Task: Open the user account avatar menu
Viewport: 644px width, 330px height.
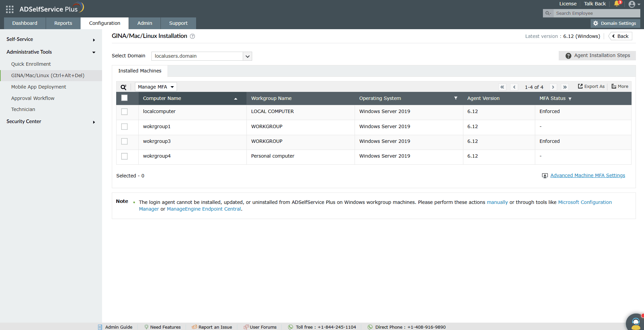Action: [634, 4]
